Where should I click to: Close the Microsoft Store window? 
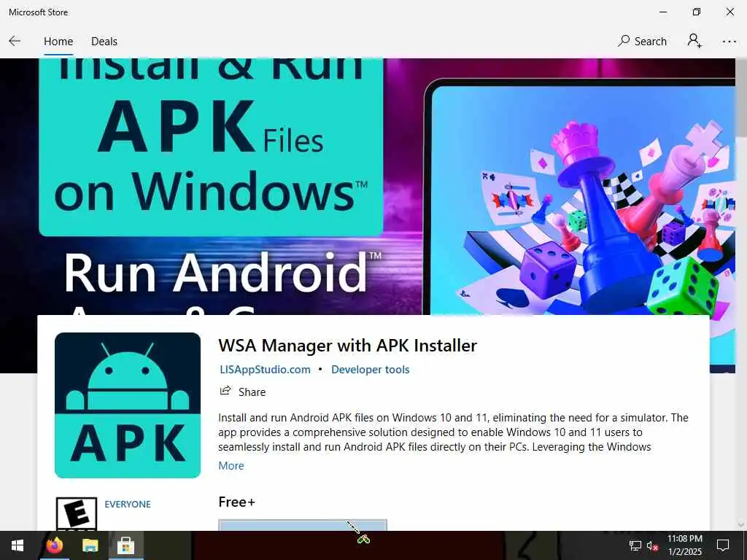pyautogui.click(x=729, y=12)
